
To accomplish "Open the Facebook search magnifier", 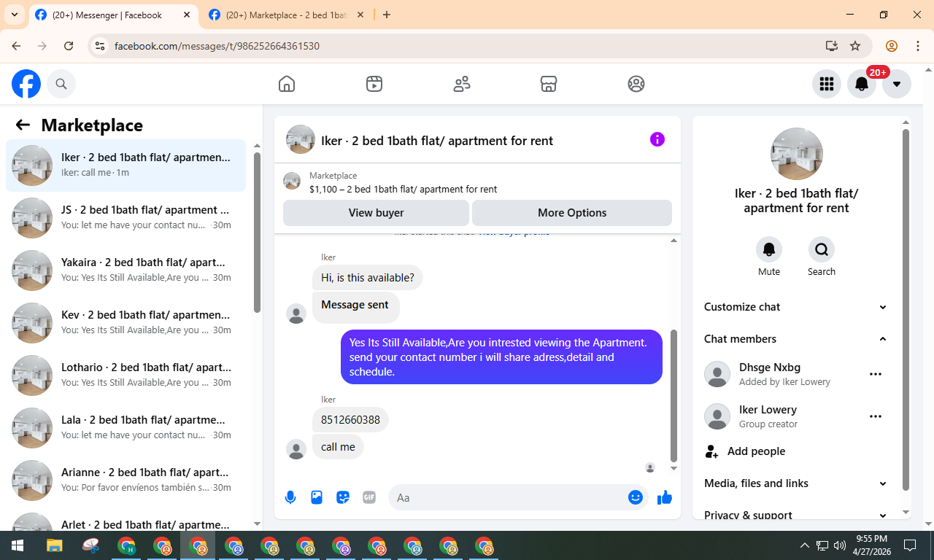I will point(61,84).
